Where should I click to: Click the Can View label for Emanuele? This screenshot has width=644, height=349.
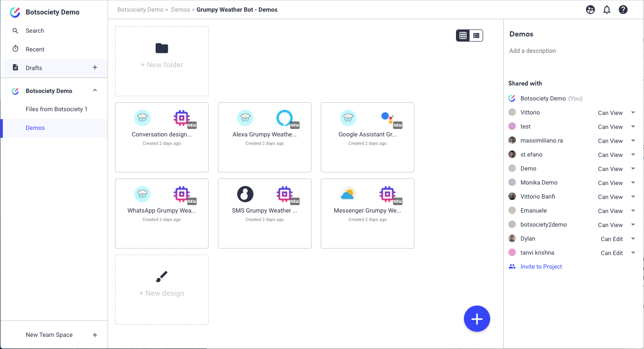point(610,211)
